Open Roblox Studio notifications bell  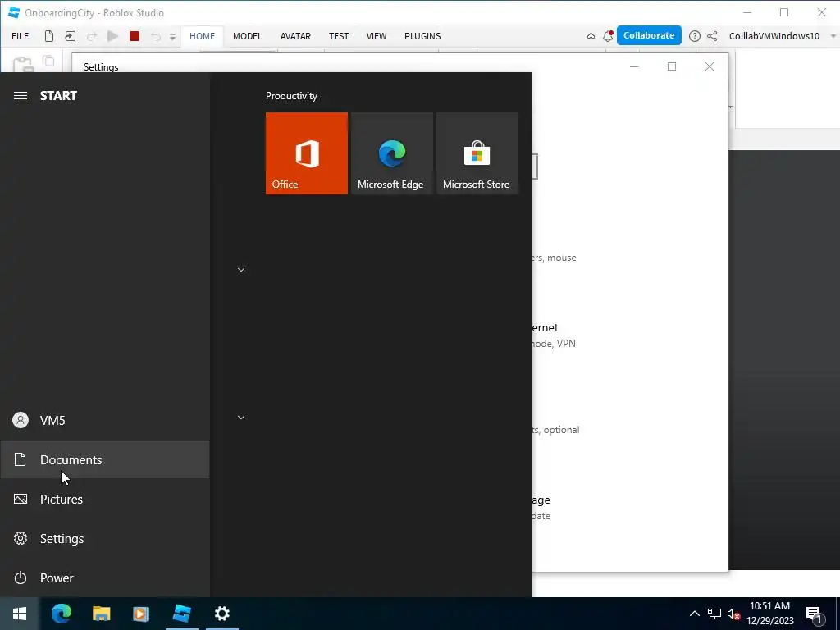tap(608, 36)
